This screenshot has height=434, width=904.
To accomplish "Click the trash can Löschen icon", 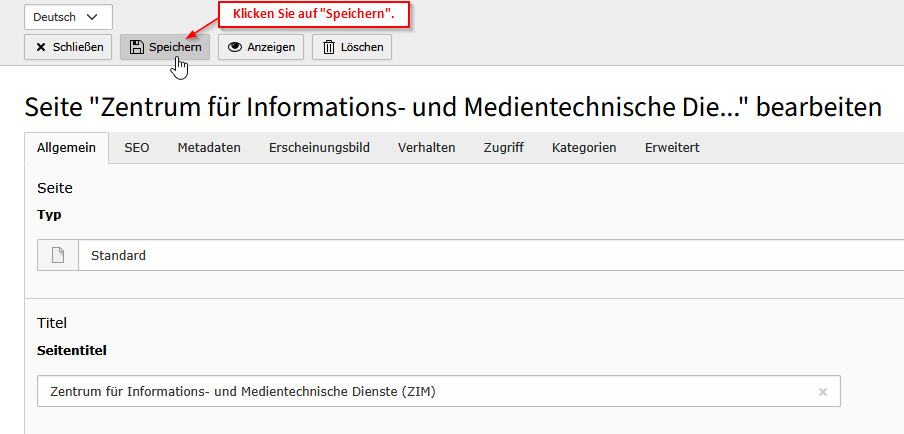I will tap(329, 47).
